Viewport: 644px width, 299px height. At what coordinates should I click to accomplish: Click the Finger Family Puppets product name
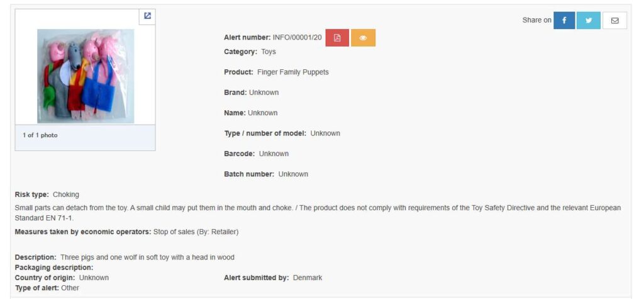click(293, 72)
